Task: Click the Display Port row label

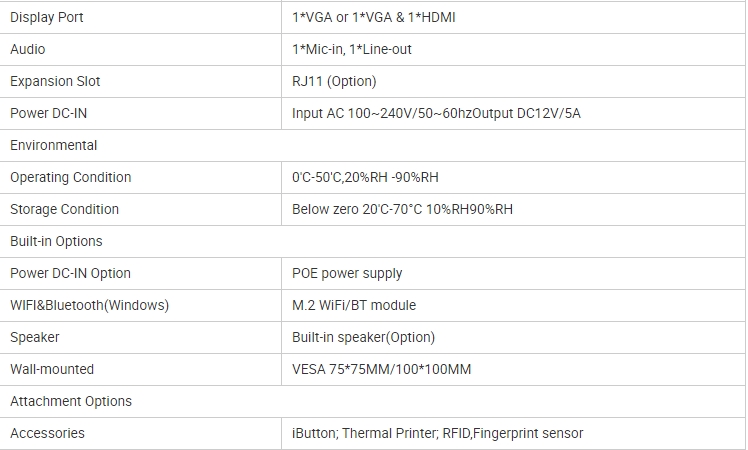Action: (x=46, y=17)
